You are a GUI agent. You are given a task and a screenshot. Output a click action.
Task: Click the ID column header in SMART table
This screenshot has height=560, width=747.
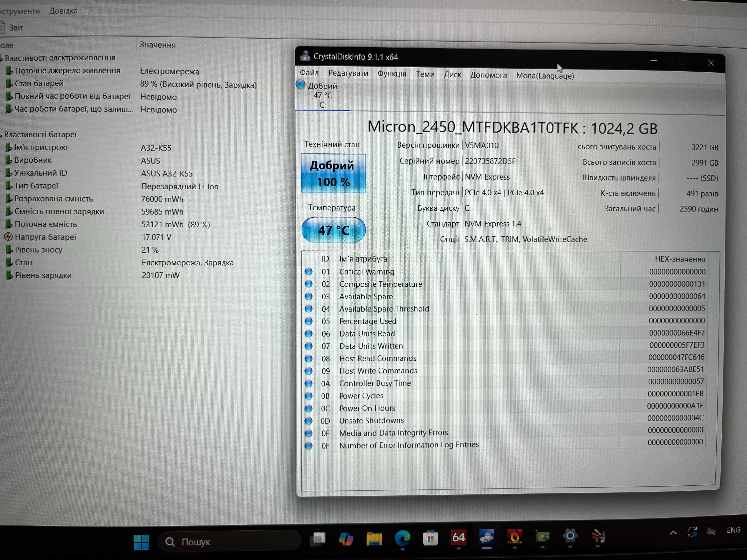click(x=325, y=259)
